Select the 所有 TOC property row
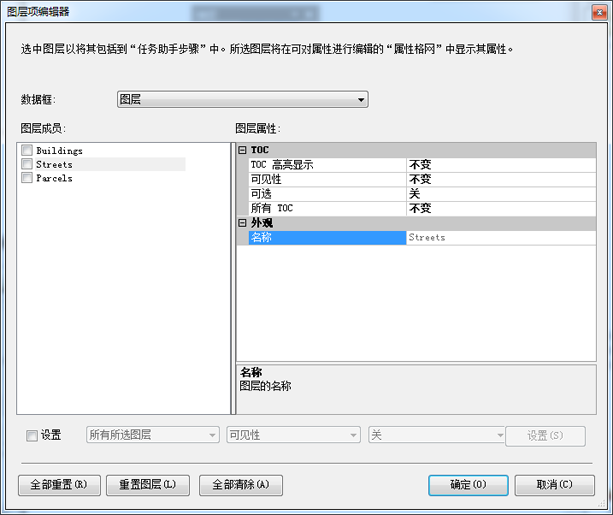613x515 pixels. [326, 208]
